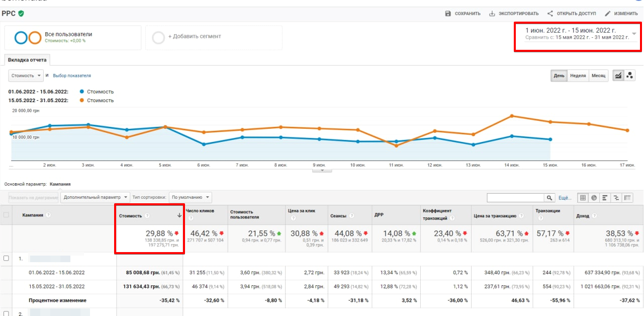Viewport: 644px width, 316px height.
Task: Select the Неделя (Week) granularity toggle
Action: click(578, 75)
